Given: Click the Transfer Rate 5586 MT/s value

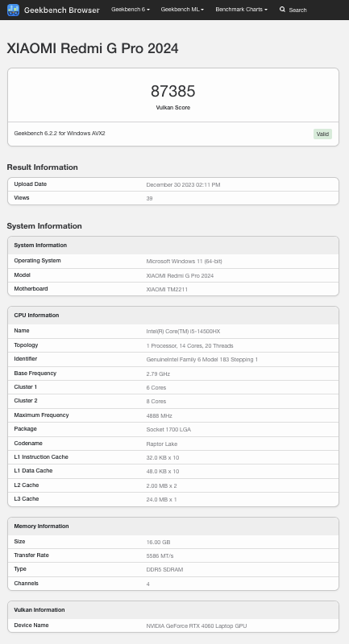Looking at the screenshot, I should (x=160, y=556).
